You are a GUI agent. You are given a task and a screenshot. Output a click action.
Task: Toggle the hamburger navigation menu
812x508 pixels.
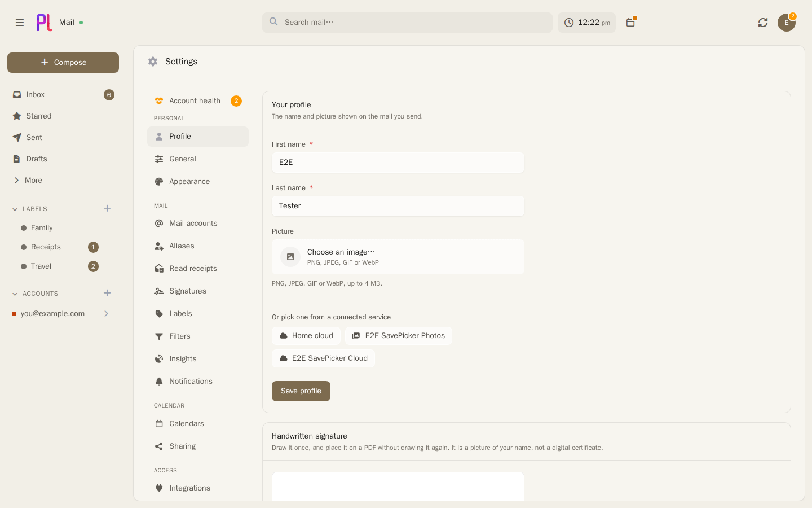[20, 23]
